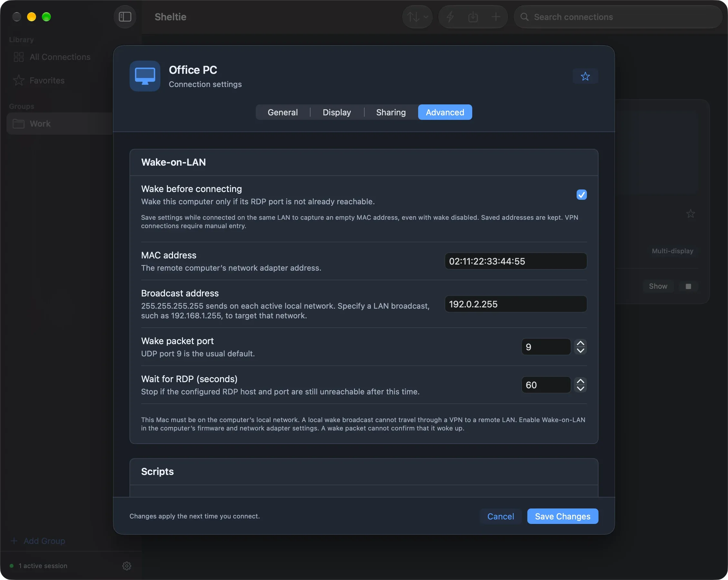
Task: Click the star icon on background card
Action: (691, 214)
